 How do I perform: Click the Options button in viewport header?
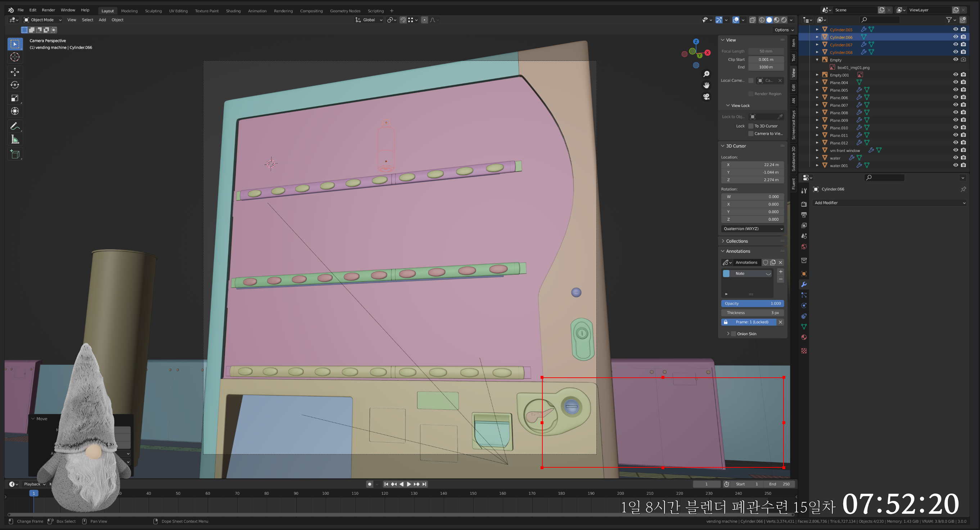tap(785, 30)
